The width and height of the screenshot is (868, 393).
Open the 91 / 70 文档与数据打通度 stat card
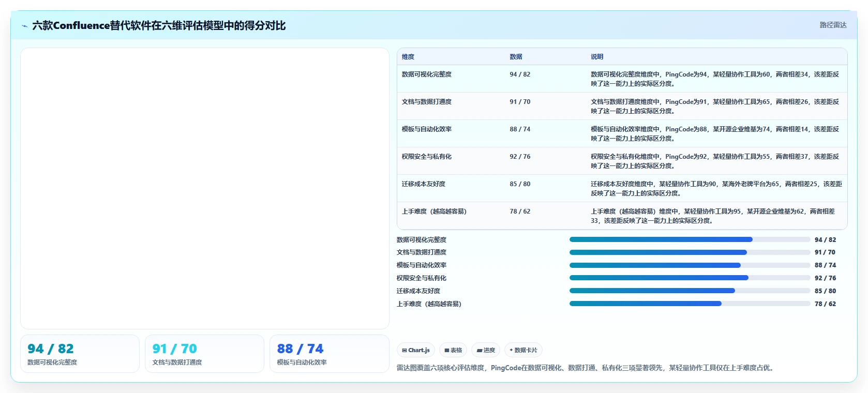pyautogui.click(x=204, y=354)
